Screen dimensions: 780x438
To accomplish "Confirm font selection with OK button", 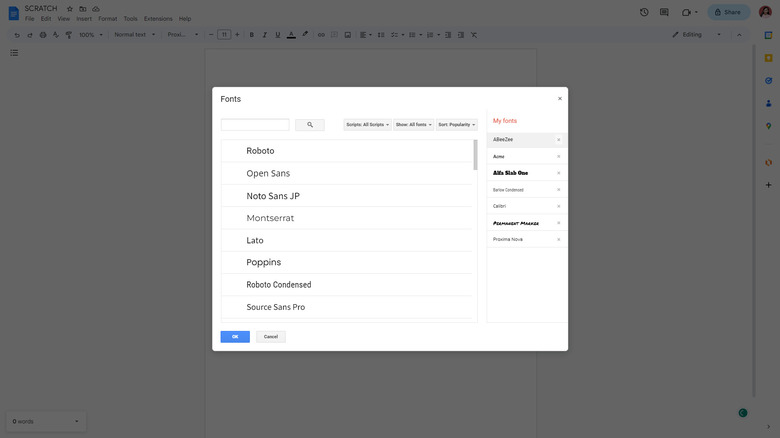I will coord(235,337).
